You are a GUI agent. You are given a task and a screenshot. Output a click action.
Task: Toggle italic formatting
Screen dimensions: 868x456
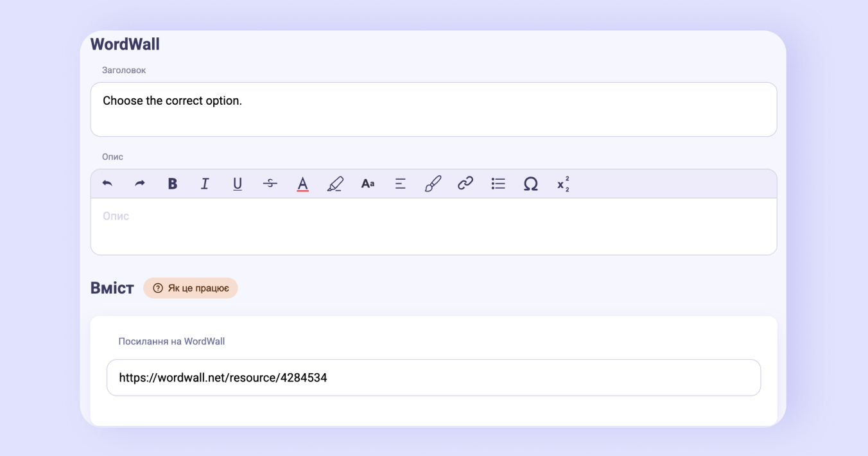205,184
